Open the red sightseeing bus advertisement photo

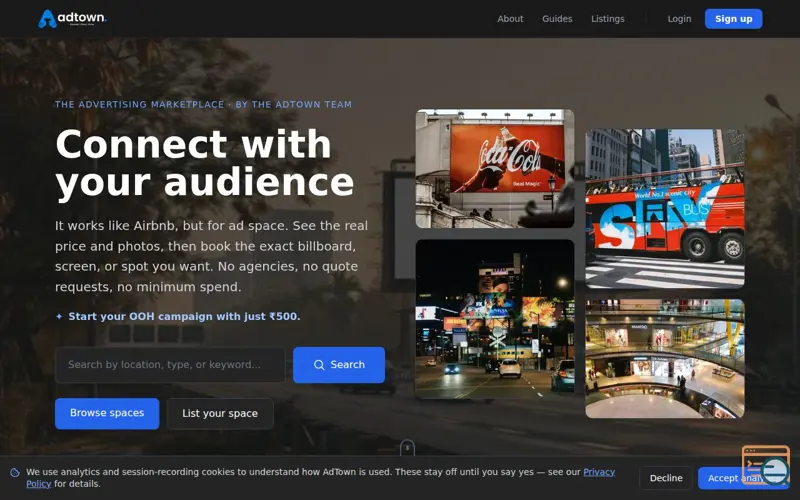pyautogui.click(x=665, y=209)
